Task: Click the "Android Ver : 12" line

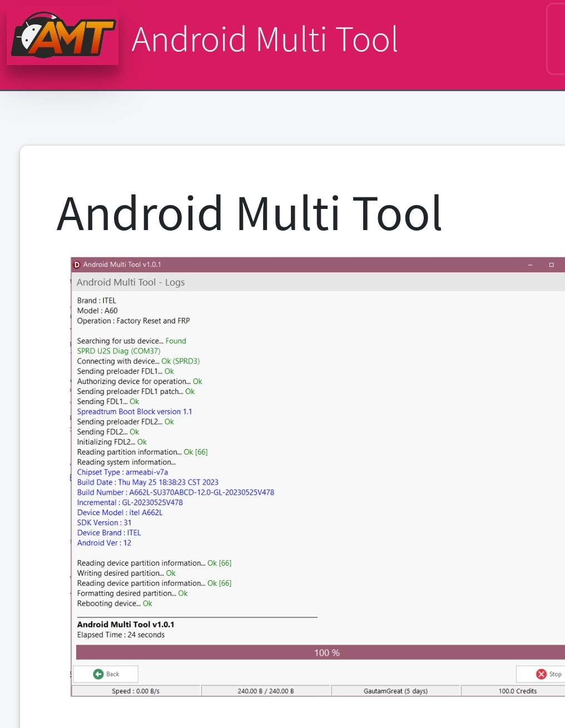Action: tap(105, 543)
